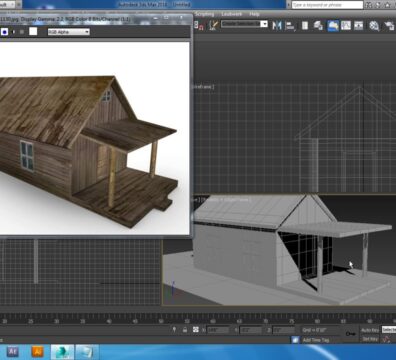Open the Layer Manager icon
396x360 pixels.
pos(305,26)
